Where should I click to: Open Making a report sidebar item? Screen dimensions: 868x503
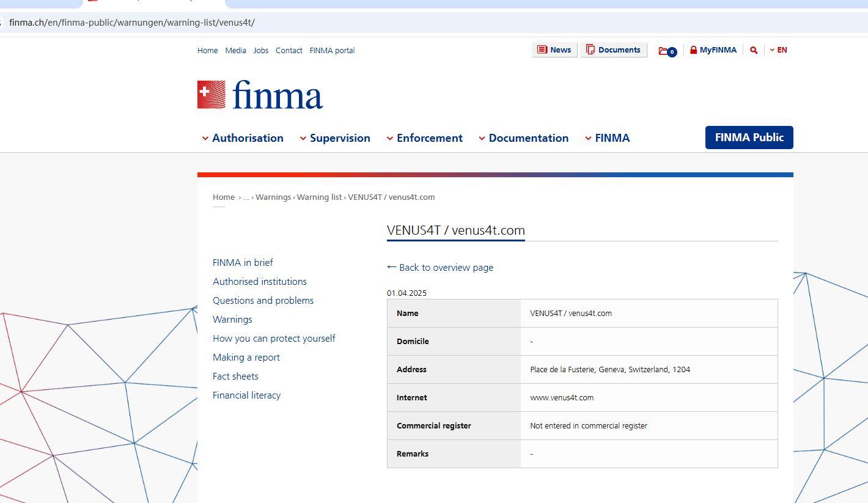point(246,358)
